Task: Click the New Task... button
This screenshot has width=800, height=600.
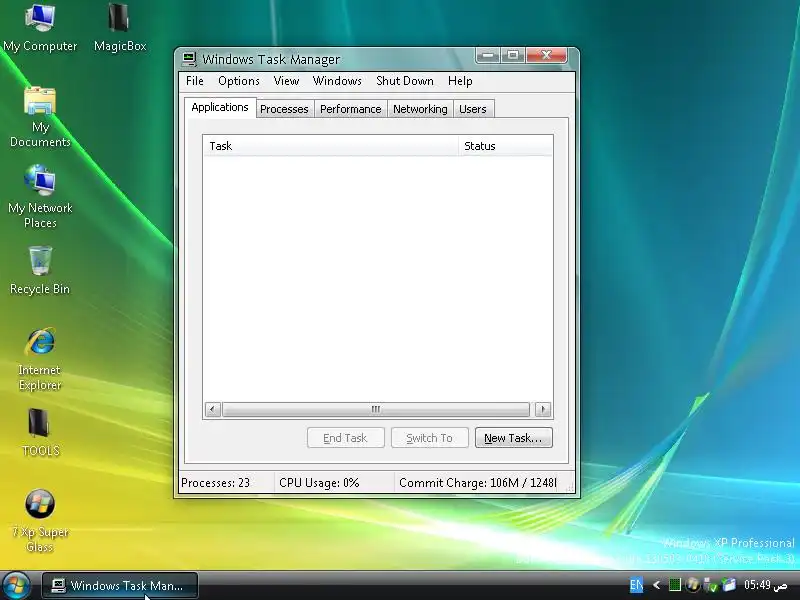Action: click(x=513, y=438)
